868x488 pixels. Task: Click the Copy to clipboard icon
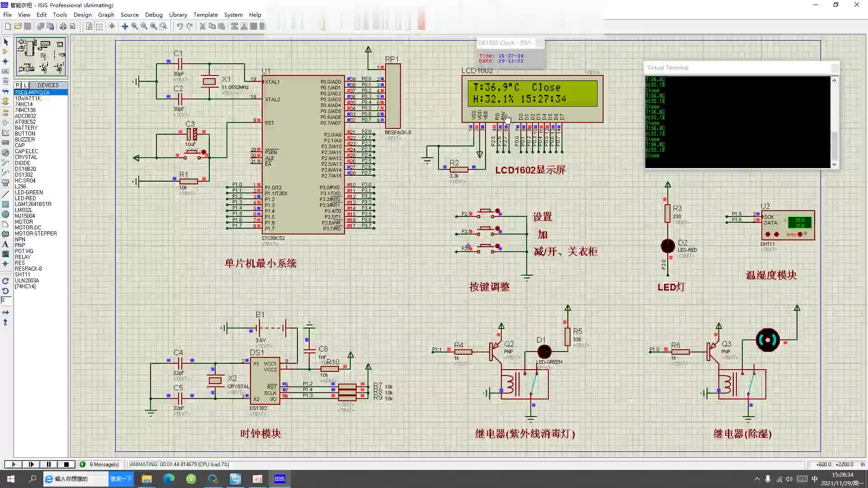212,26
